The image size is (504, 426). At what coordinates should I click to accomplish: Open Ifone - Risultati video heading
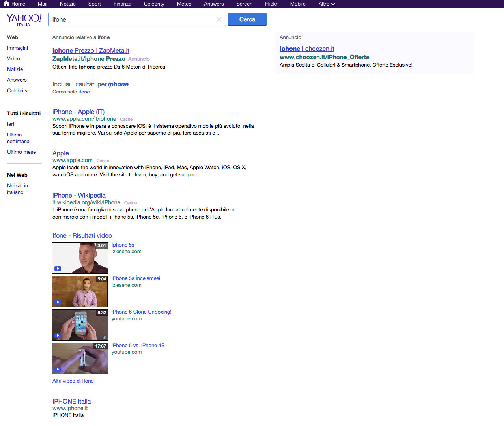point(82,235)
